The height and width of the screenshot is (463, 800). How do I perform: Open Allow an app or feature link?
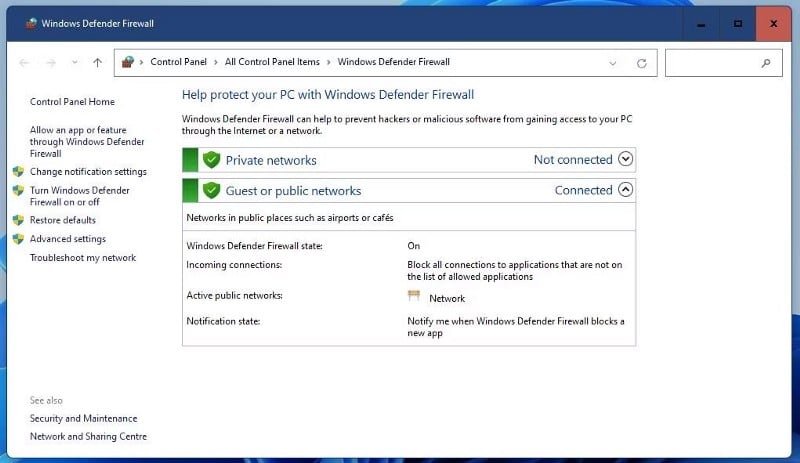pyautogui.click(x=87, y=141)
